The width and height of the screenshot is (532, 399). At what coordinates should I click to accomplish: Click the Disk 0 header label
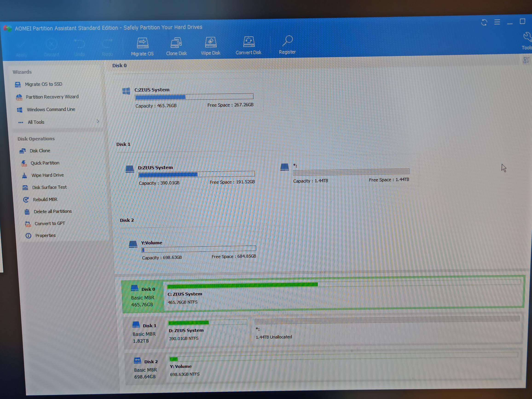(x=119, y=65)
